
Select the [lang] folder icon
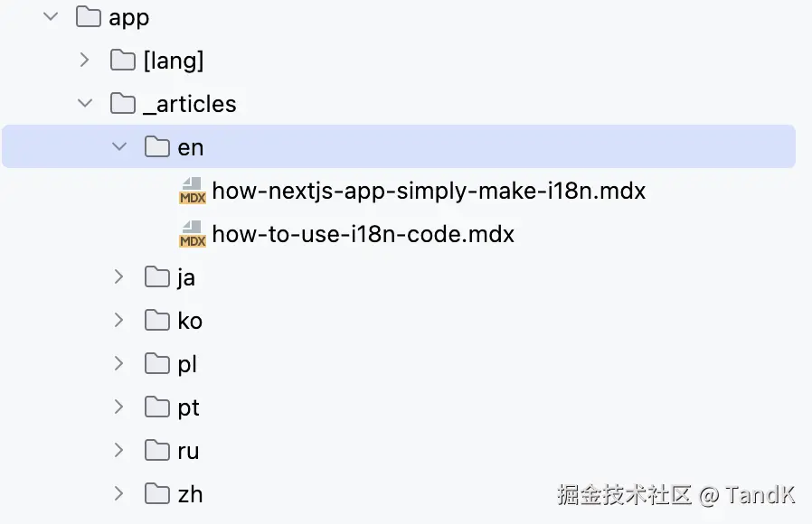coord(121,60)
